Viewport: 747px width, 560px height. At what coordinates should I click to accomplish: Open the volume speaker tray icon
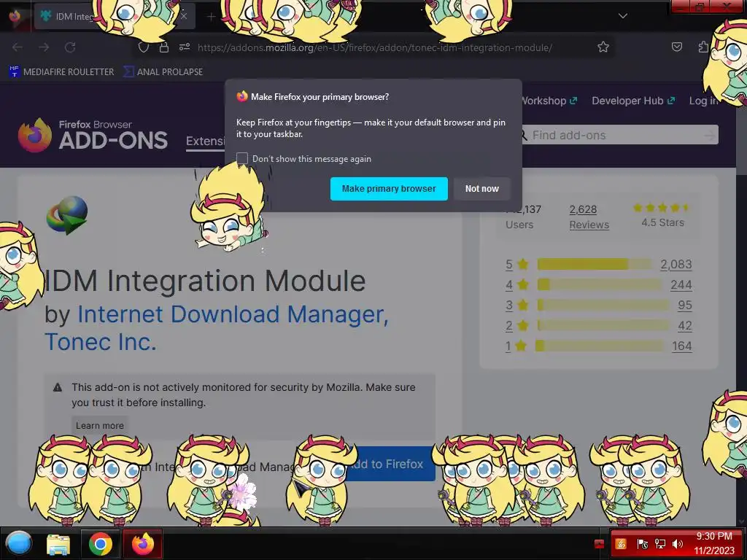[x=678, y=544]
